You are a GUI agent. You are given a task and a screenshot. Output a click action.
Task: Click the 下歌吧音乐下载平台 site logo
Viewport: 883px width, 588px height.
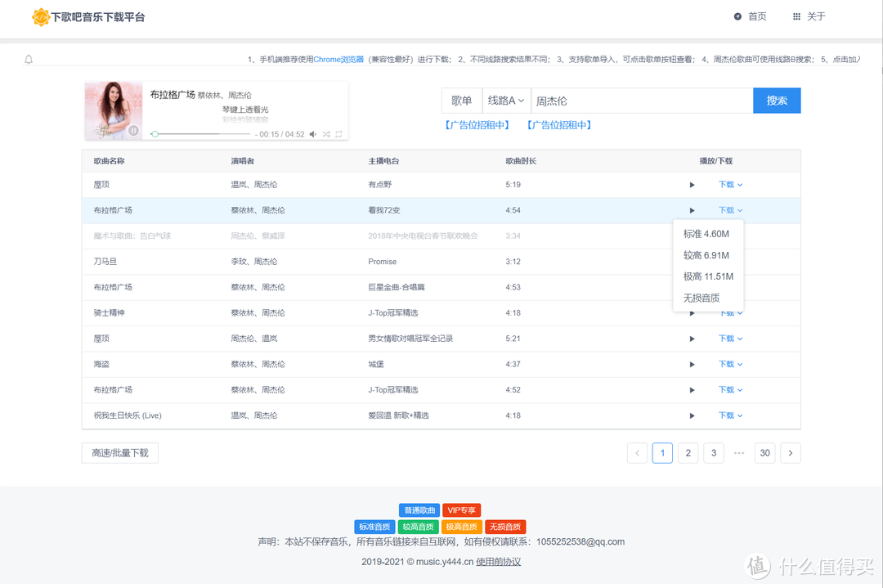pos(88,17)
